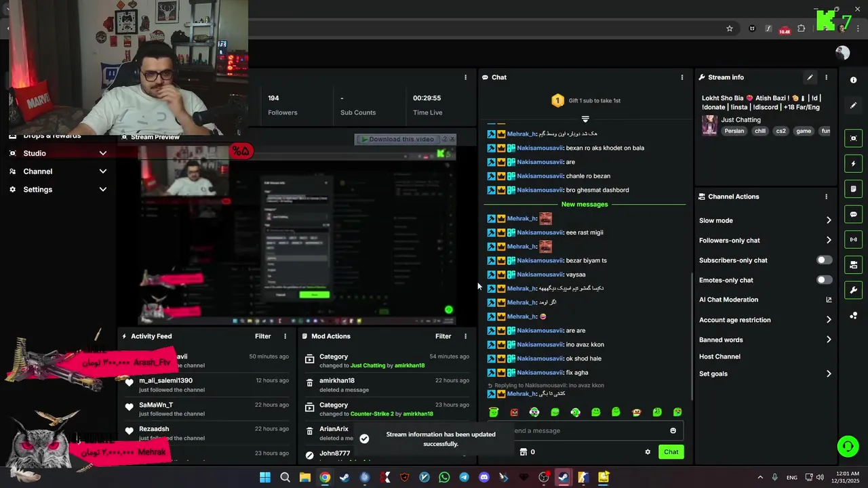868x488 pixels.
Task: Click the green headset support bubble
Action: [x=848, y=446]
